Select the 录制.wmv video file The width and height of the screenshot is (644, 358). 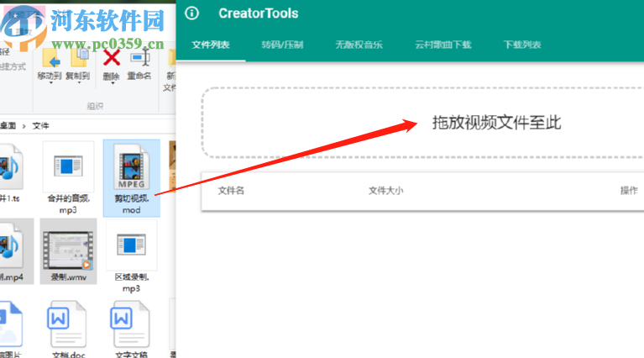coord(69,251)
